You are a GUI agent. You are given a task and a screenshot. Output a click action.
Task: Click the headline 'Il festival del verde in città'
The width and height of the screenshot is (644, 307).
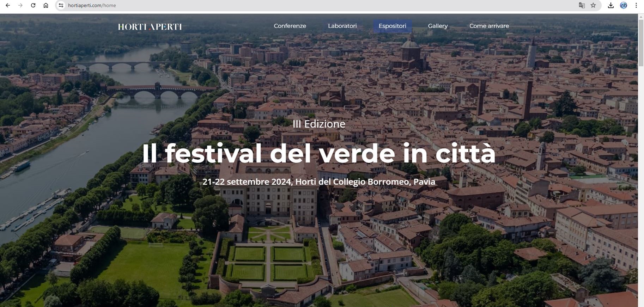tap(319, 153)
